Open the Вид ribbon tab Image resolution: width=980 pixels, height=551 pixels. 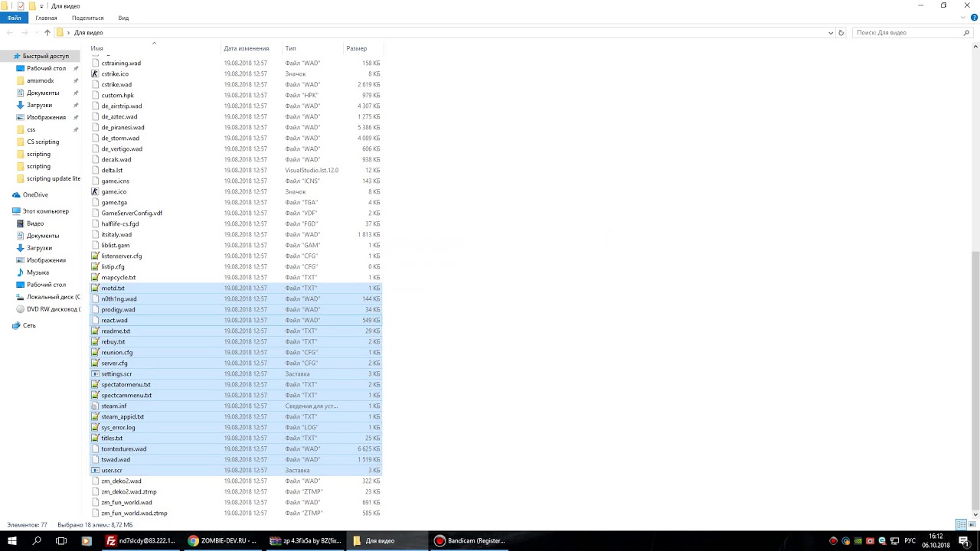click(x=123, y=18)
